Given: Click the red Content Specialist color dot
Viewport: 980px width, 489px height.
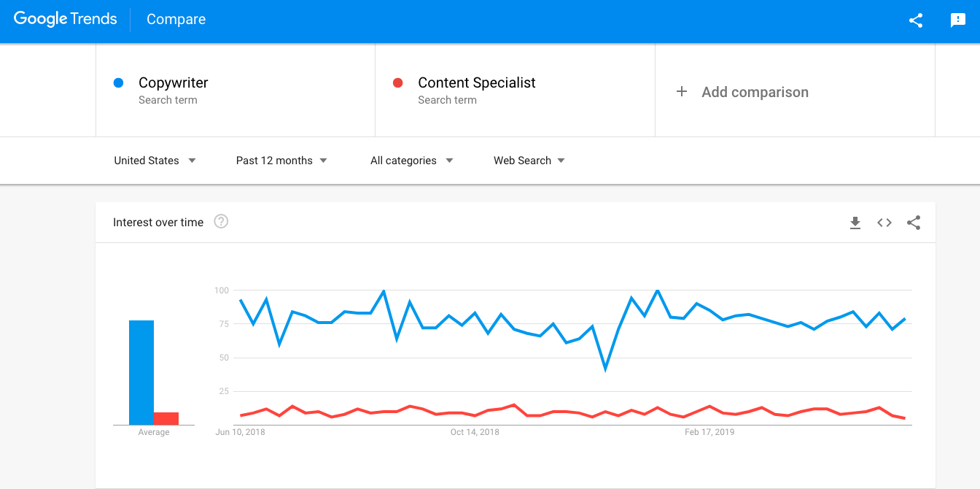Looking at the screenshot, I should point(397,83).
